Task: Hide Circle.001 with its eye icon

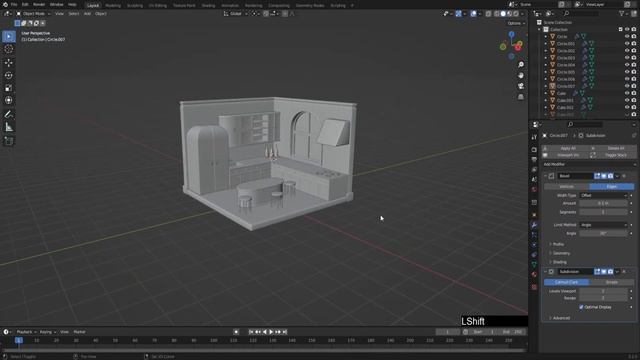Action: (x=627, y=44)
